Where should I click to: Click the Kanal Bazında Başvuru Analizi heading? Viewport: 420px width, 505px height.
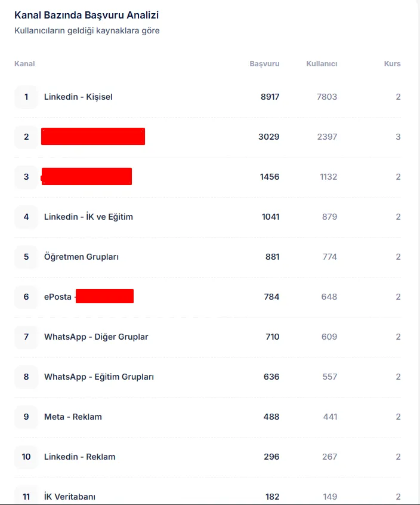pyautogui.click(x=87, y=16)
